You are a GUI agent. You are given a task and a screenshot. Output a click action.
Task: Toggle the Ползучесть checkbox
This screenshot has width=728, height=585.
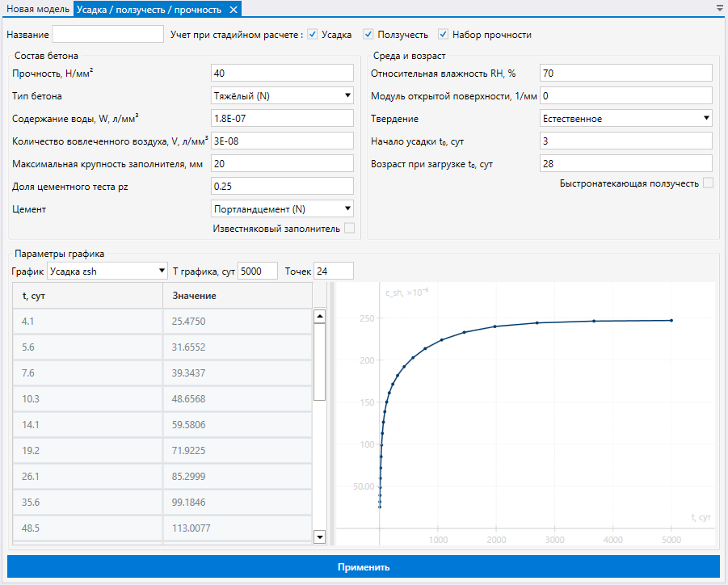pyautogui.click(x=368, y=35)
